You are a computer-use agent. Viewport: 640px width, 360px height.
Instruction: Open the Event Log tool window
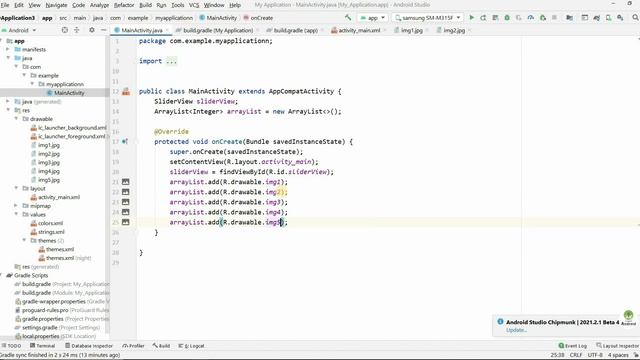pos(573,346)
